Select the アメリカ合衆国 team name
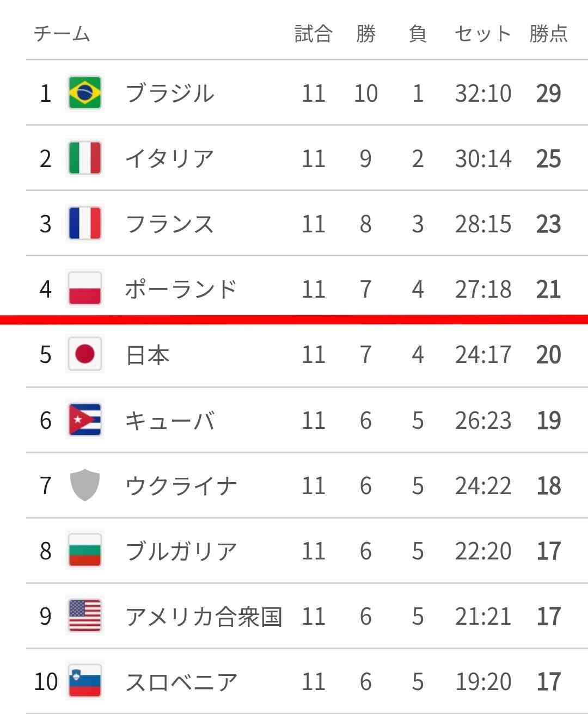Image resolution: width=588 pixels, height=714 pixels. click(204, 616)
